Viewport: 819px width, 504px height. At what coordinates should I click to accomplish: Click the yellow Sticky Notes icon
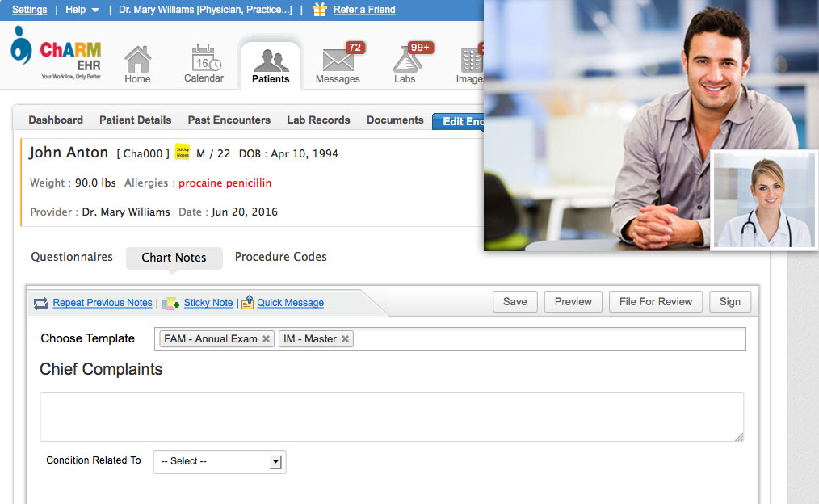coord(183,153)
